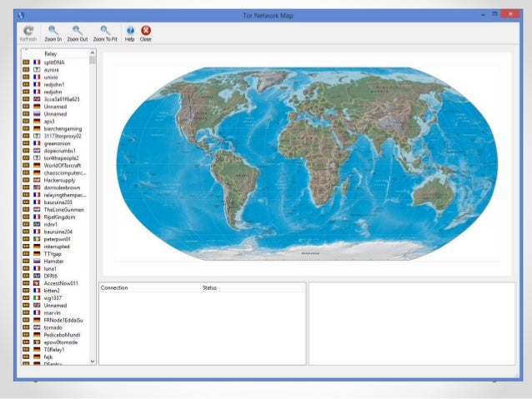Open Help from the toolbar
532x399 pixels.
coord(129,32)
